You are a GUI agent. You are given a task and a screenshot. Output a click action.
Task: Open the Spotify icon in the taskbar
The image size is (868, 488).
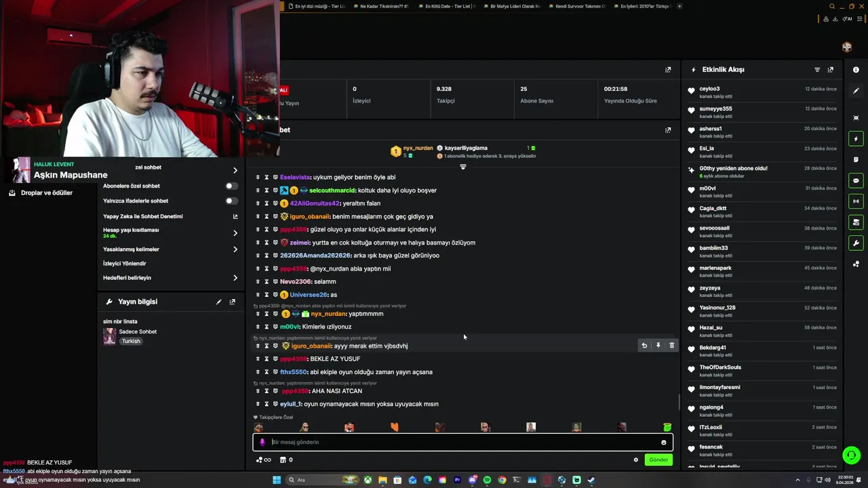(x=487, y=481)
